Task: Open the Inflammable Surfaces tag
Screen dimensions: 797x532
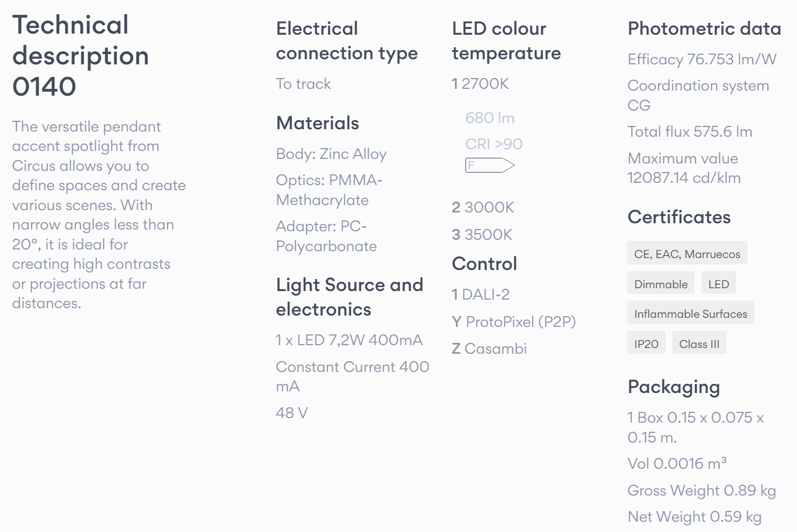Action: pos(690,314)
